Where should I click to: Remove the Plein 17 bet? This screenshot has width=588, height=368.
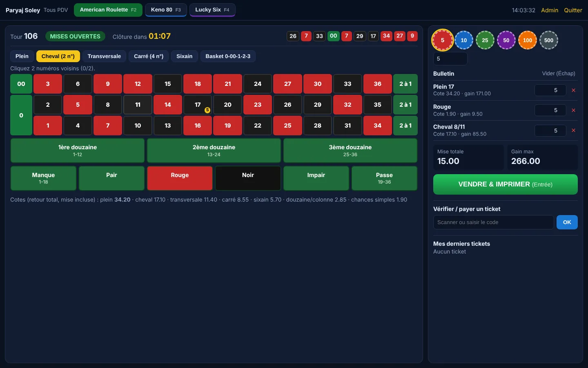pos(573,90)
